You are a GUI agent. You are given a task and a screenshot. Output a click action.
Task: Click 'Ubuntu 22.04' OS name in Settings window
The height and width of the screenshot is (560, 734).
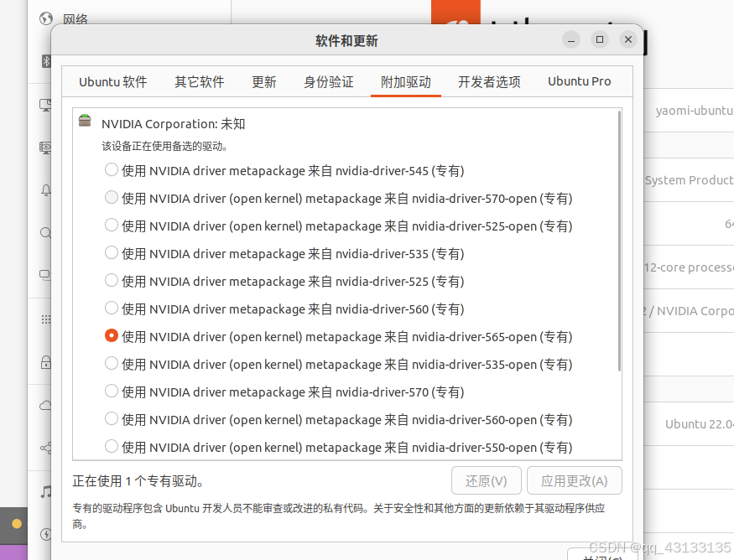pyautogui.click(x=700, y=424)
